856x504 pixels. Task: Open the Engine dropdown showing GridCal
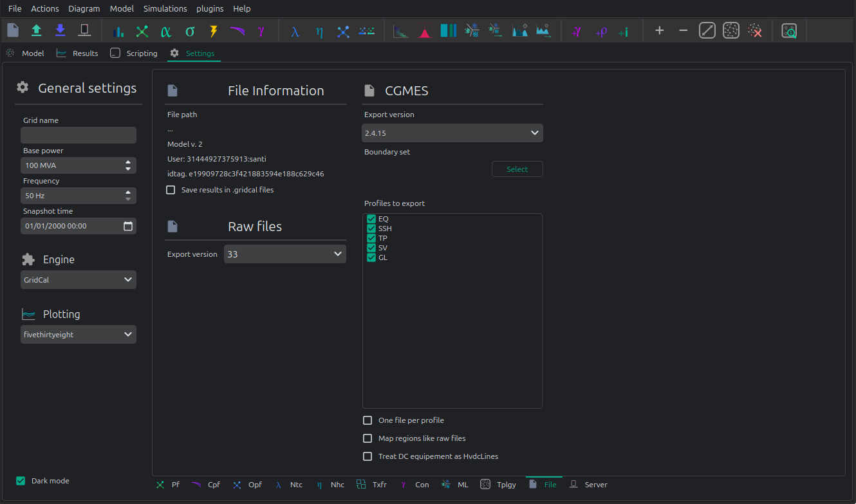click(x=79, y=280)
